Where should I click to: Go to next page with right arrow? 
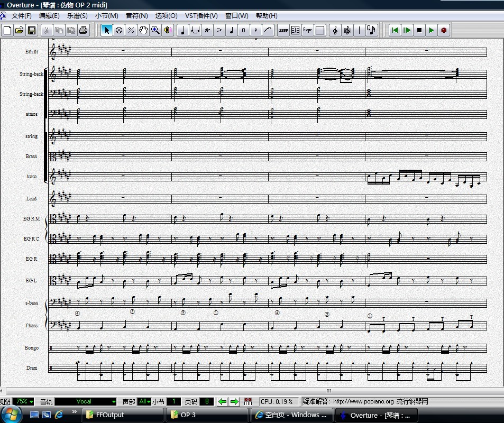click(x=234, y=402)
